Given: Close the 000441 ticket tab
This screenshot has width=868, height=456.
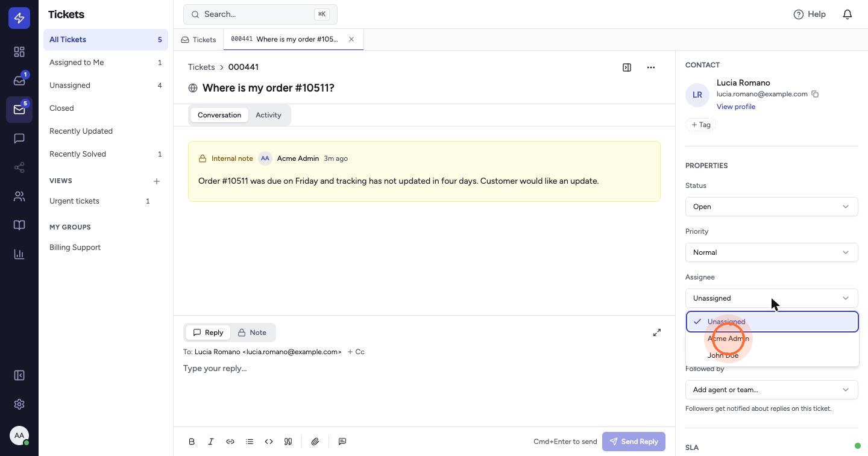Looking at the screenshot, I should (351, 39).
